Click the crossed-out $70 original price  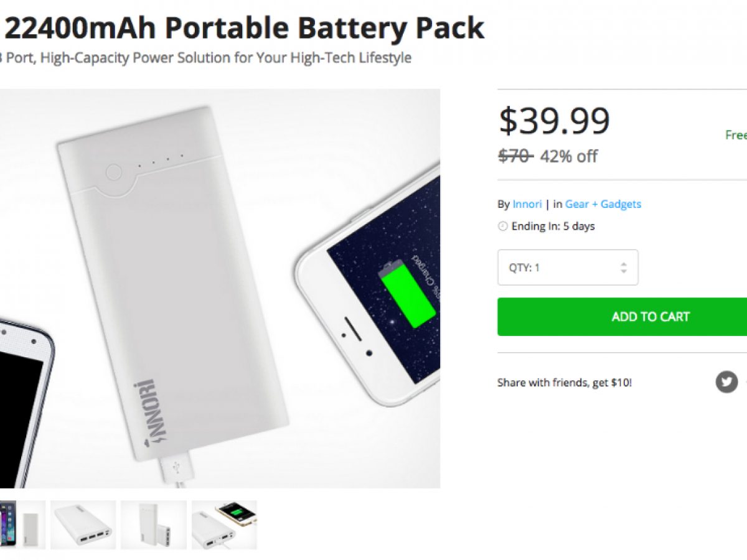(x=515, y=156)
